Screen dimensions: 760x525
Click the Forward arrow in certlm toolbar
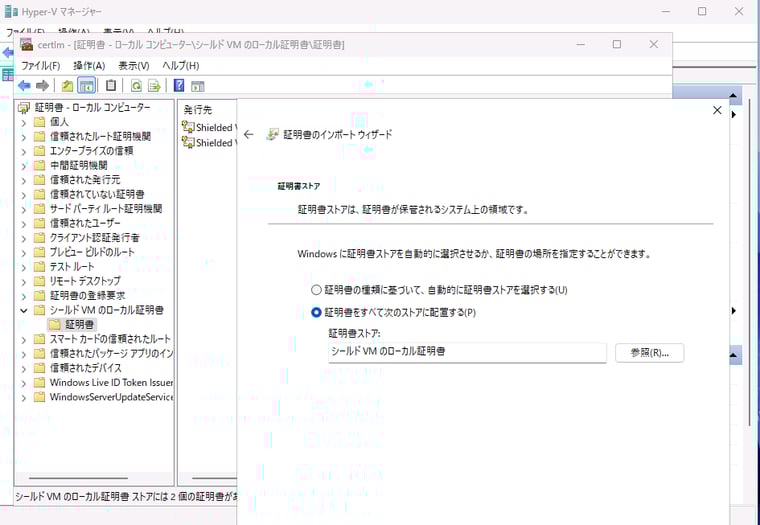43,86
